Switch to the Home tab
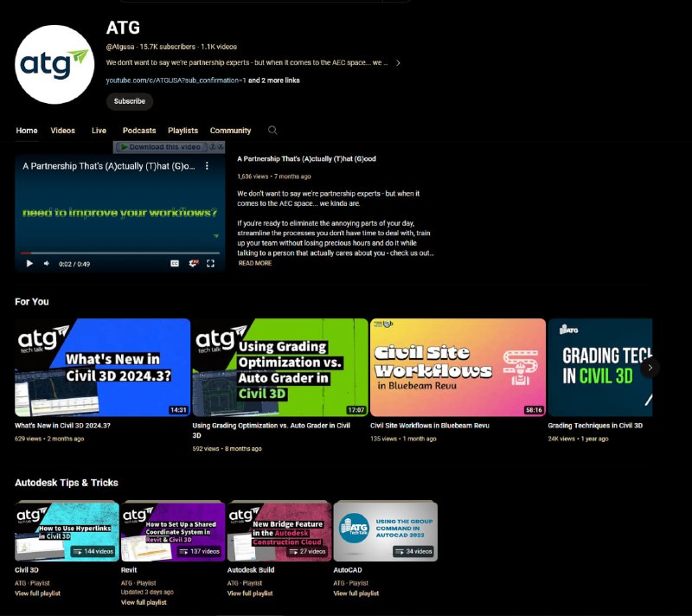Viewport: 692px width, 616px height. (x=27, y=131)
